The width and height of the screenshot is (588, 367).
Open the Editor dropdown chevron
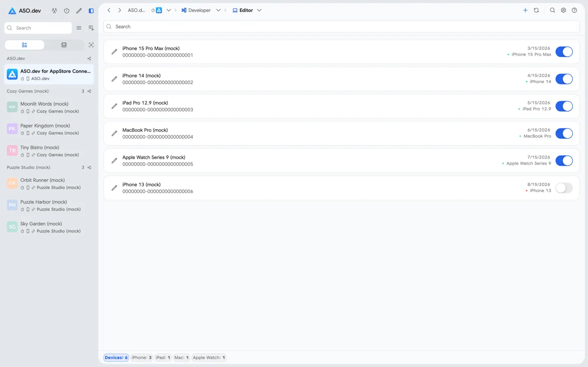point(259,10)
